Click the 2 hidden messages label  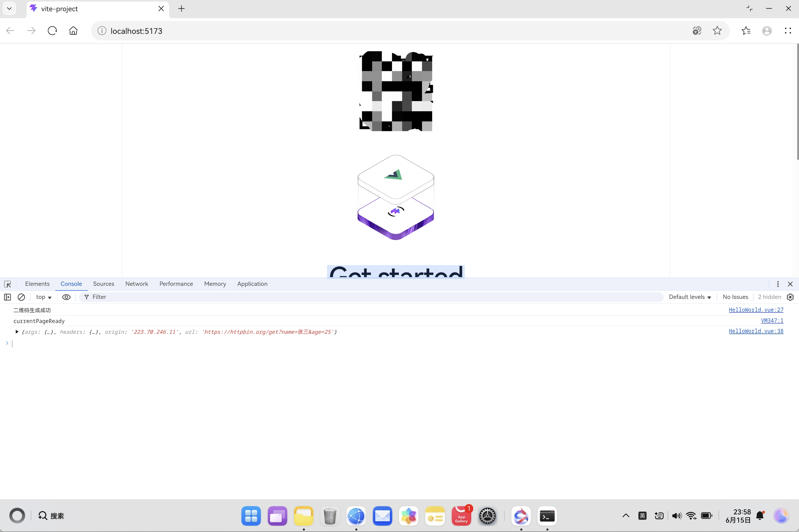pos(769,297)
